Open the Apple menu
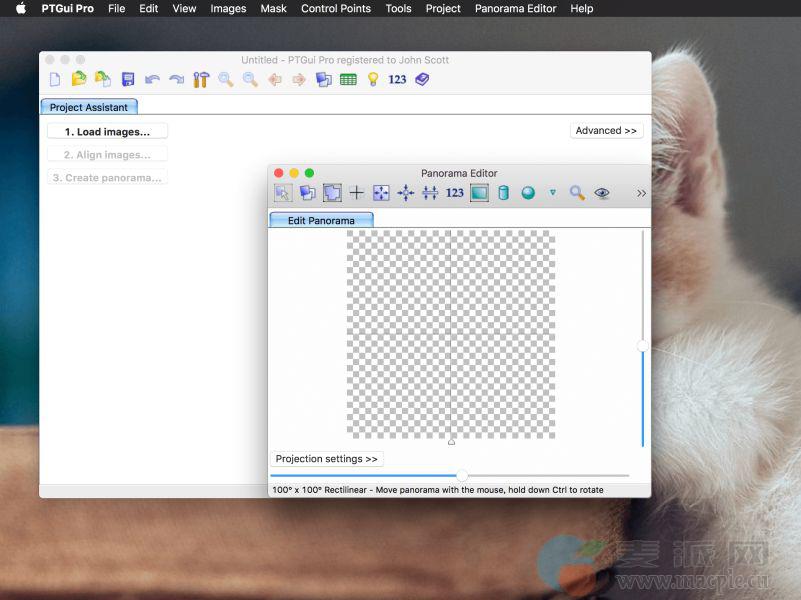This screenshot has height=600, width=801. click(x=21, y=8)
